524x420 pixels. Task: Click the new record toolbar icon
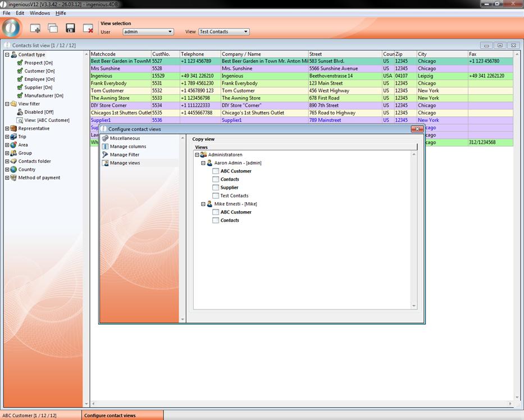coord(35,28)
